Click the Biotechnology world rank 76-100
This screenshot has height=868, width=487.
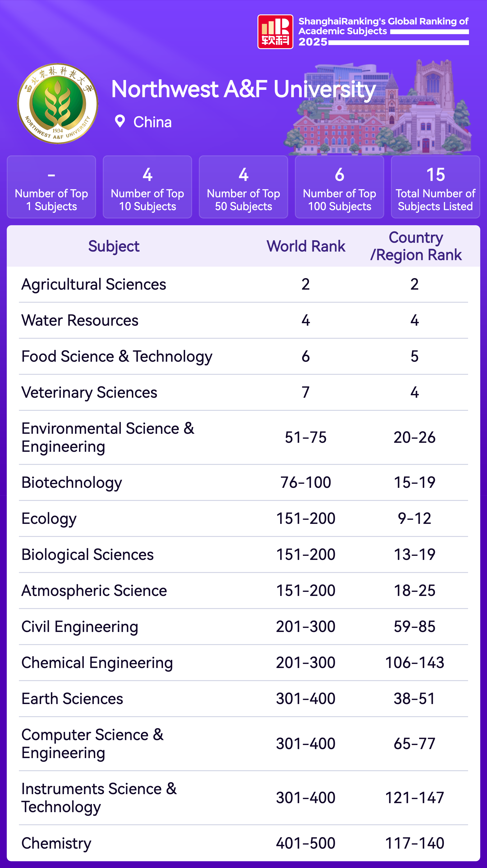(306, 482)
